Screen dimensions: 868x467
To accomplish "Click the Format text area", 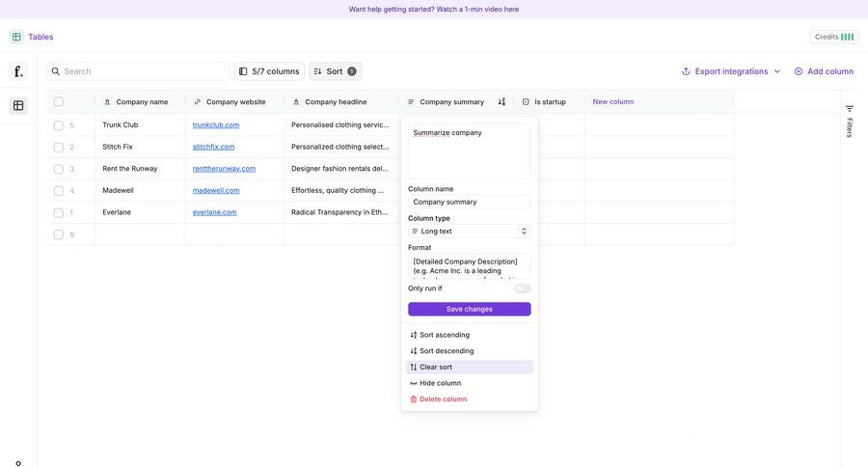I will pos(470,266).
